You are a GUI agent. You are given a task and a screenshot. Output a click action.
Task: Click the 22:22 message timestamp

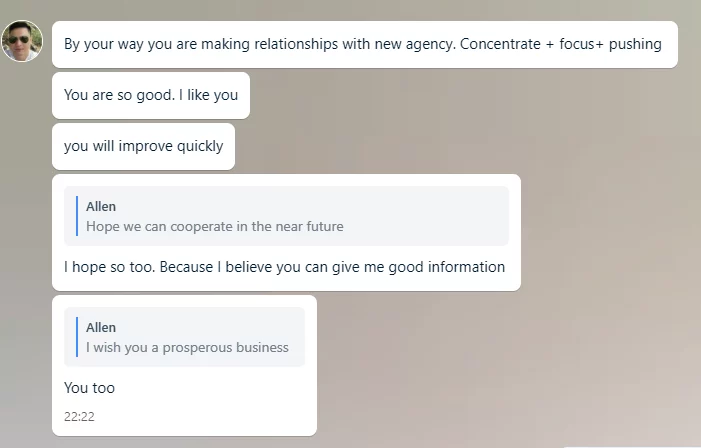click(x=79, y=417)
